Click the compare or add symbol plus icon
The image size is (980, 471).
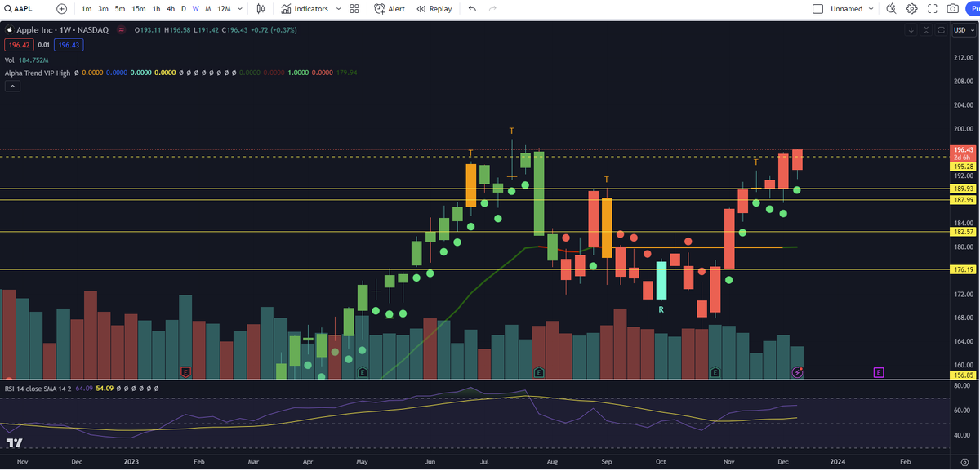point(62,8)
